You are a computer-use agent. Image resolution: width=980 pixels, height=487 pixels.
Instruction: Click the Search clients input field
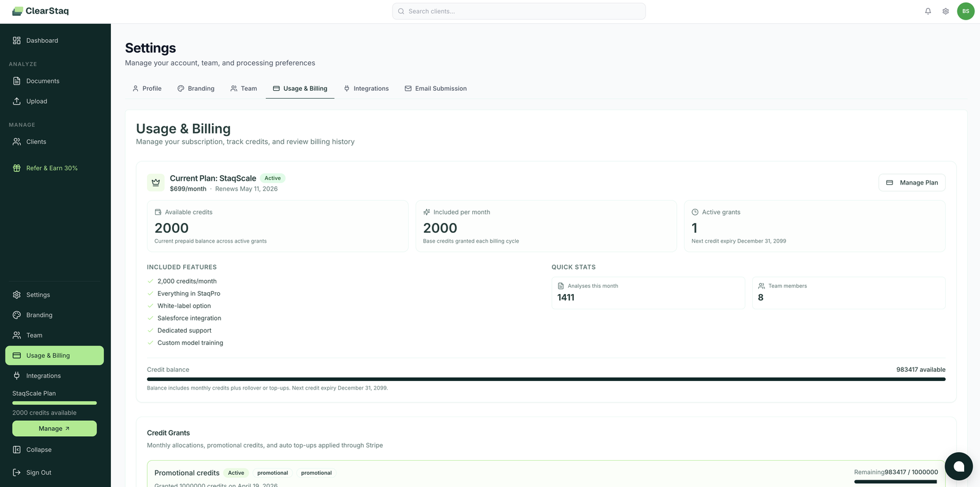[519, 11]
